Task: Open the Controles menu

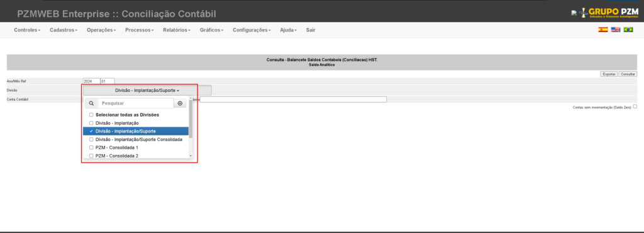Action: click(x=27, y=30)
